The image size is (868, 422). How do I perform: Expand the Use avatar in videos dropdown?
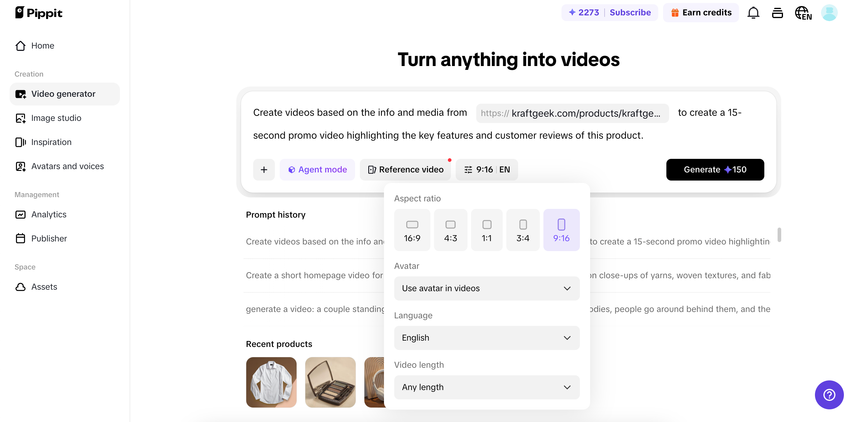(486, 288)
